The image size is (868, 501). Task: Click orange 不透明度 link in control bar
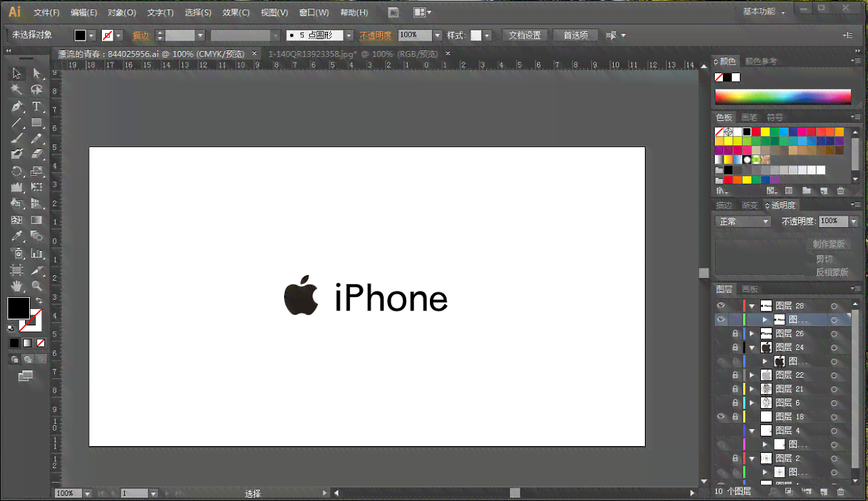click(x=376, y=35)
